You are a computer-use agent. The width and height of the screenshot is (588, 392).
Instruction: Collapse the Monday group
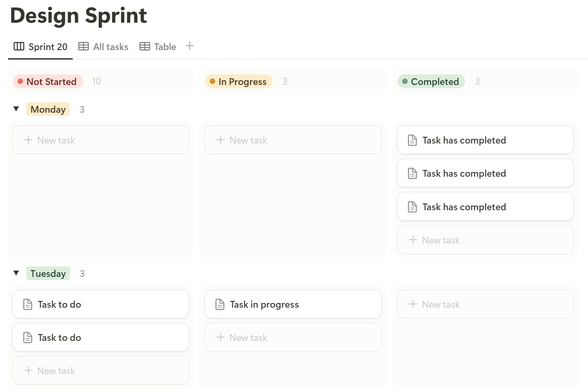coord(16,109)
